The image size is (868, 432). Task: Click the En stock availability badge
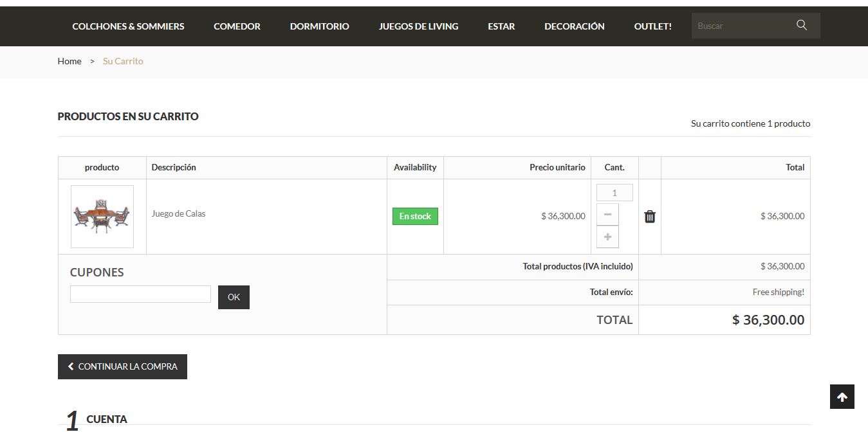click(x=415, y=216)
